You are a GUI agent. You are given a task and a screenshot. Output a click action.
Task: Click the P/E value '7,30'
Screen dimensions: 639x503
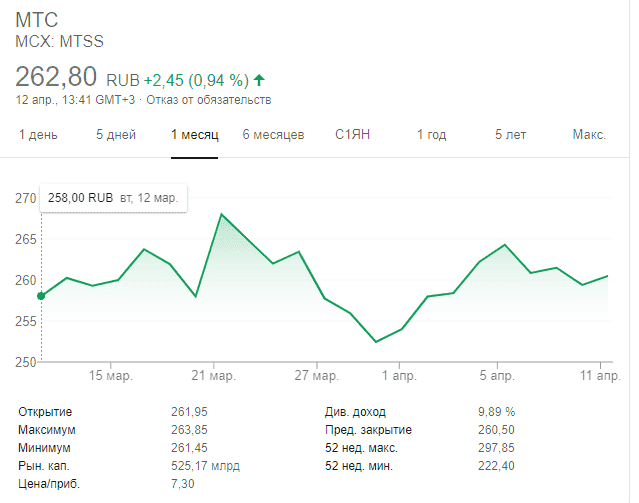[183, 484]
